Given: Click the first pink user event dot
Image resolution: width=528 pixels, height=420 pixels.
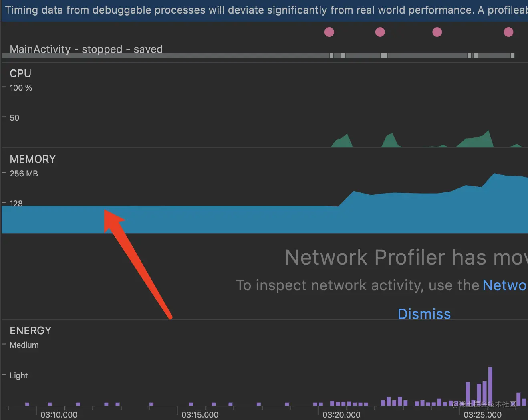Looking at the screenshot, I should coord(329,32).
